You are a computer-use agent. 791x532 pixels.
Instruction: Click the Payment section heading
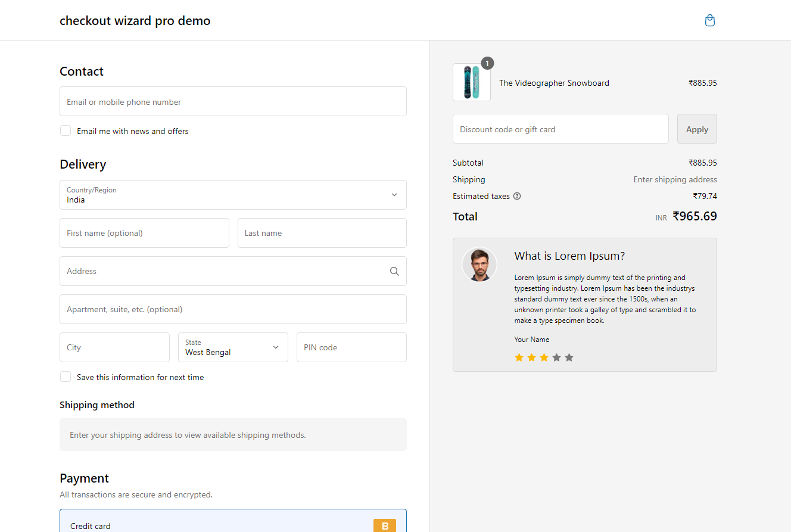(x=84, y=478)
